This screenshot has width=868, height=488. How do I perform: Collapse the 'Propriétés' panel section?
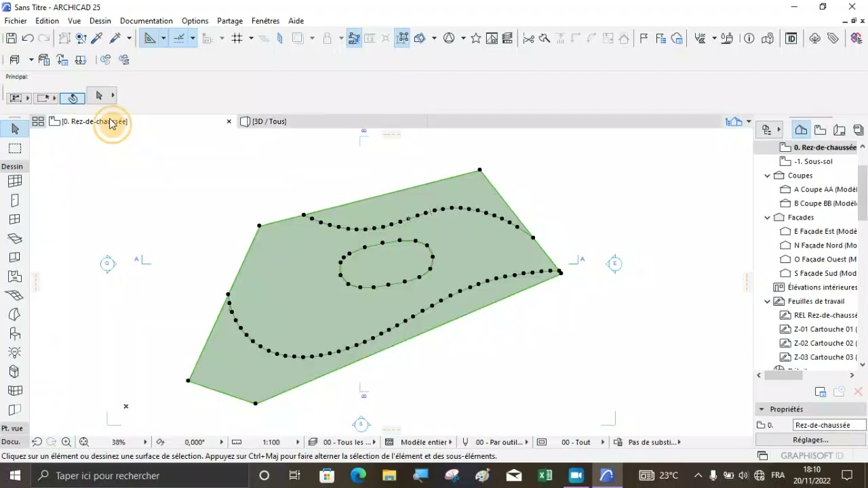coord(762,409)
